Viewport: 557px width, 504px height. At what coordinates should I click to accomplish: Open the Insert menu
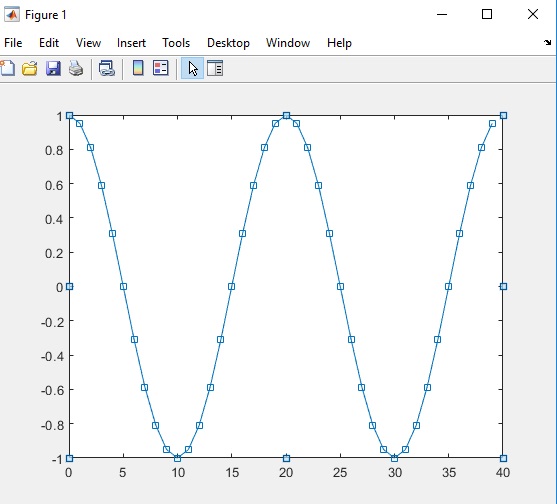(x=131, y=43)
